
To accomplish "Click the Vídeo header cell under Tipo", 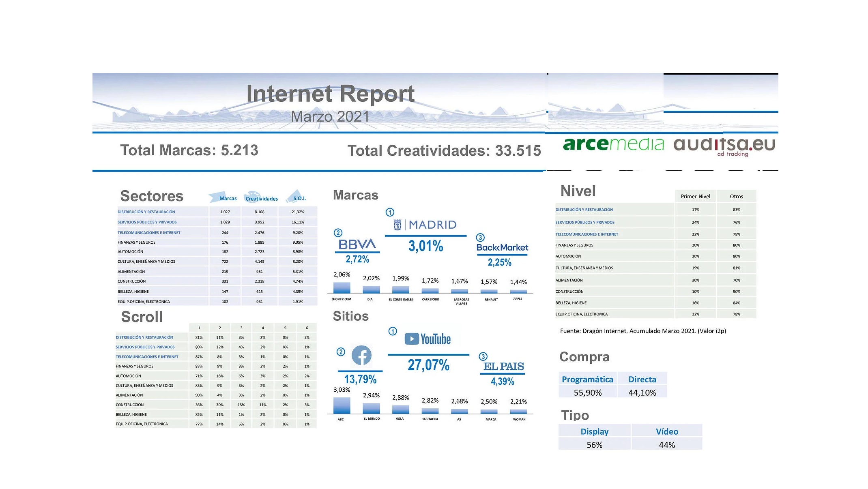I will pos(667,431).
